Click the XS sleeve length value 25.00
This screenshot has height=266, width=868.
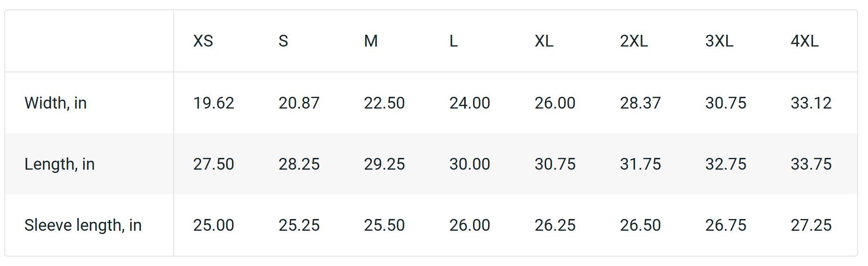click(213, 225)
